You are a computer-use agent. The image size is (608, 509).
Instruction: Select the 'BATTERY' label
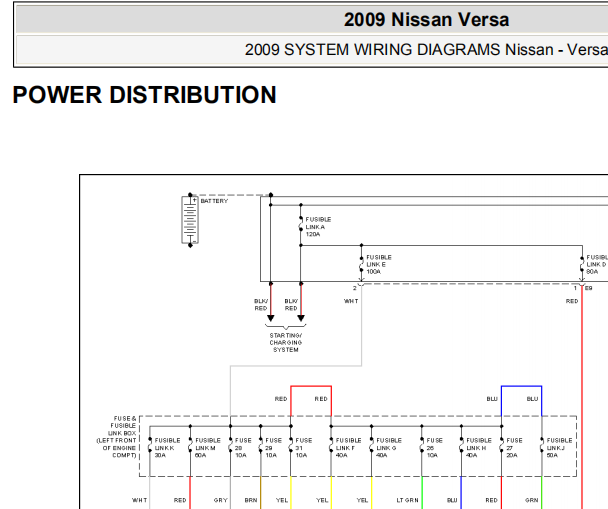pos(214,201)
